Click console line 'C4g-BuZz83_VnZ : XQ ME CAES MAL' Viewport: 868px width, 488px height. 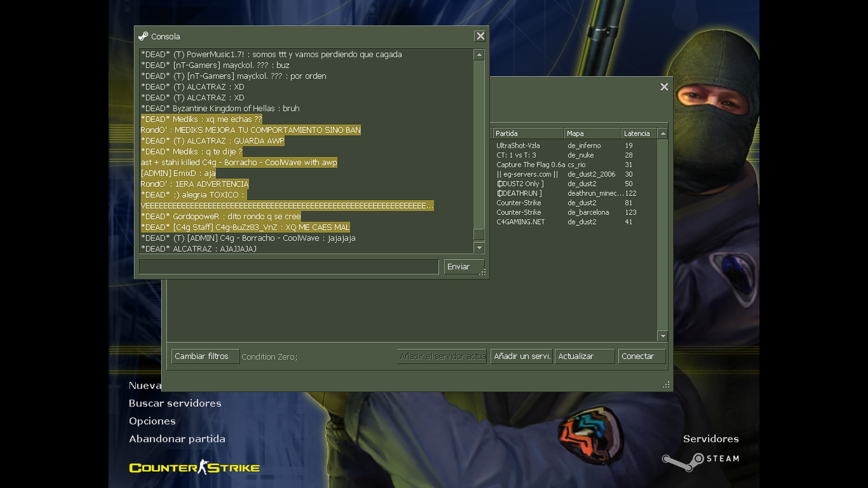(245, 227)
